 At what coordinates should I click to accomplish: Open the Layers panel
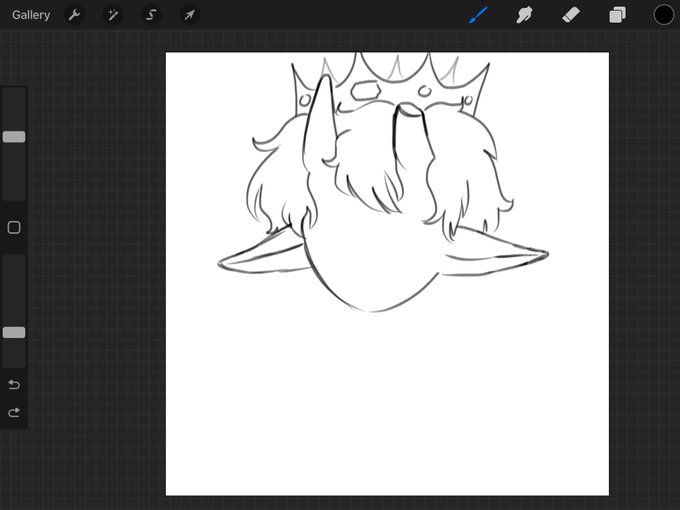click(x=617, y=15)
